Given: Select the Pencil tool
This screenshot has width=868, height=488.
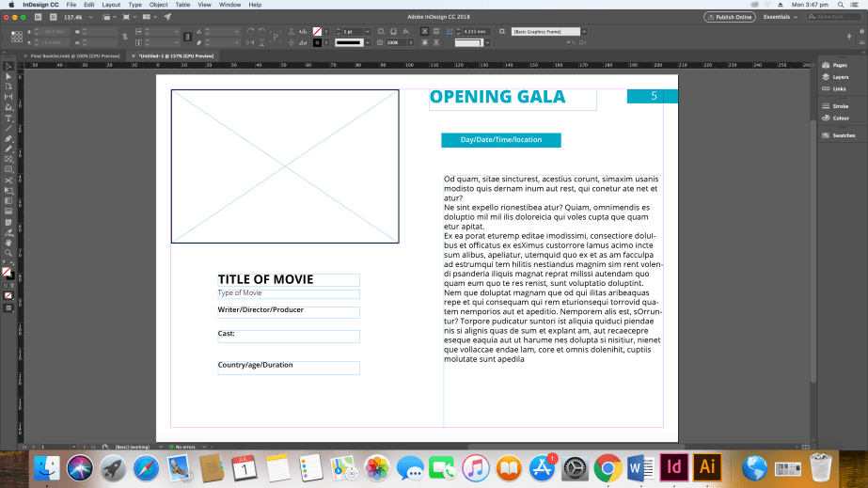Looking at the screenshot, I should tap(8, 149).
